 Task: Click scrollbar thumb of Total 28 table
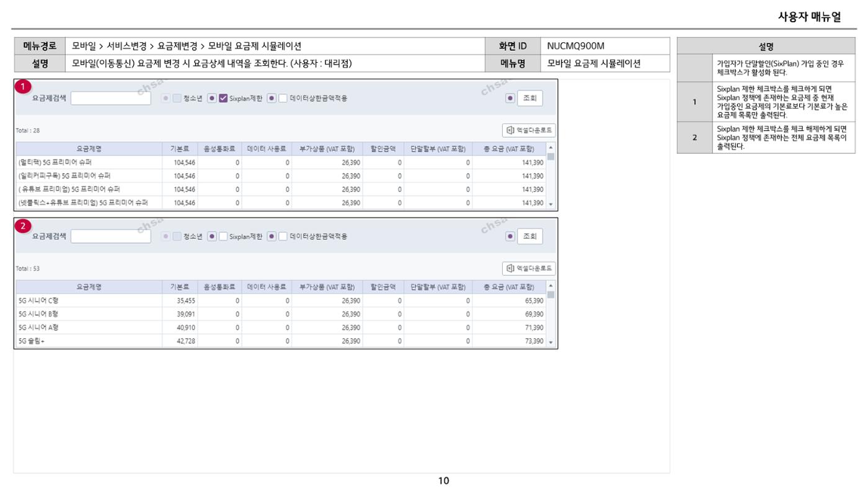coord(551,157)
